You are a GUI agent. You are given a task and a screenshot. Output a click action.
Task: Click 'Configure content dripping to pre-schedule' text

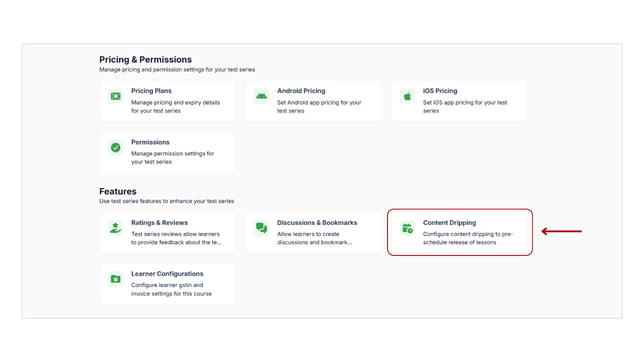coord(468,238)
